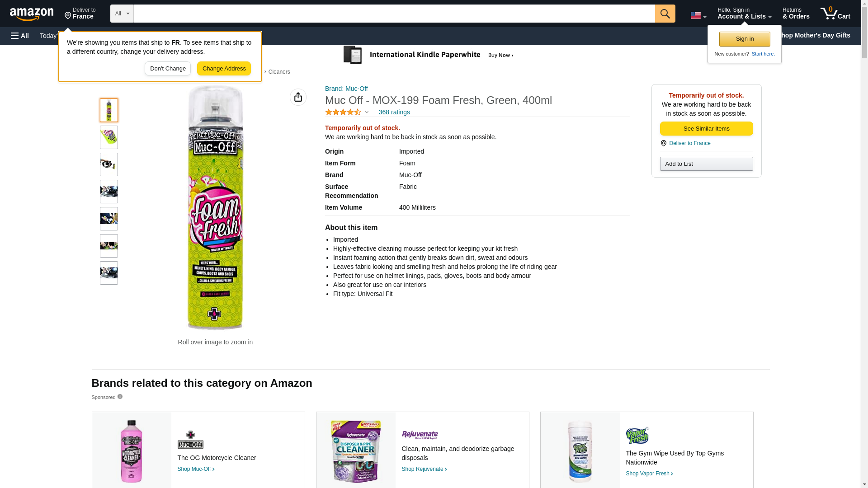868x488 pixels.
Task: Click the yellow Sign in button
Action: [745, 39]
